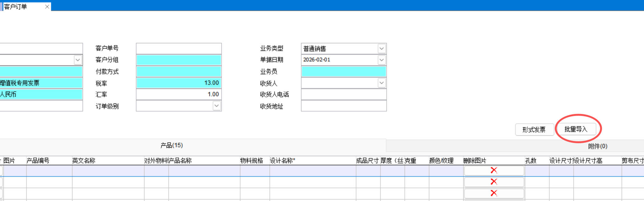
Task: Expand the 订单级别 dropdown
Action: coord(217,106)
